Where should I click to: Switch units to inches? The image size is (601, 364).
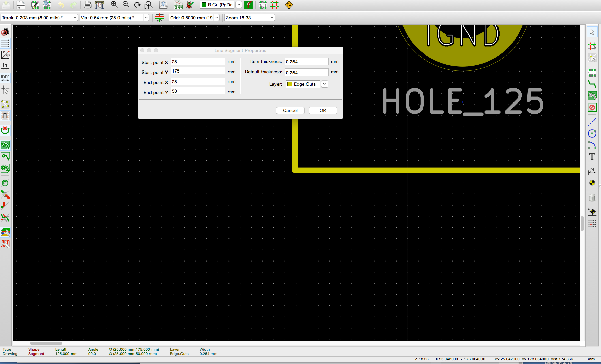point(5,66)
